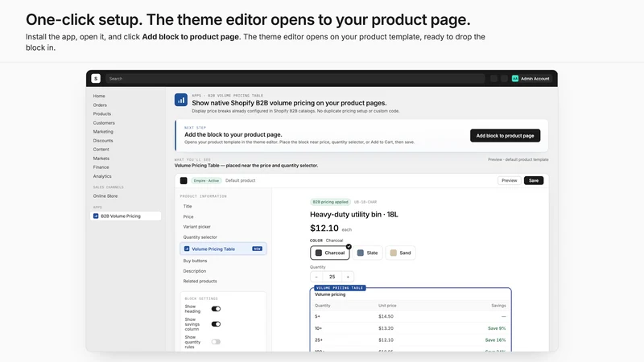Image resolution: width=644 pixels, height=362 pixels.
Task: Click the B2B Volume Pricing Table app chart icon
Action: tap(180, 100)
